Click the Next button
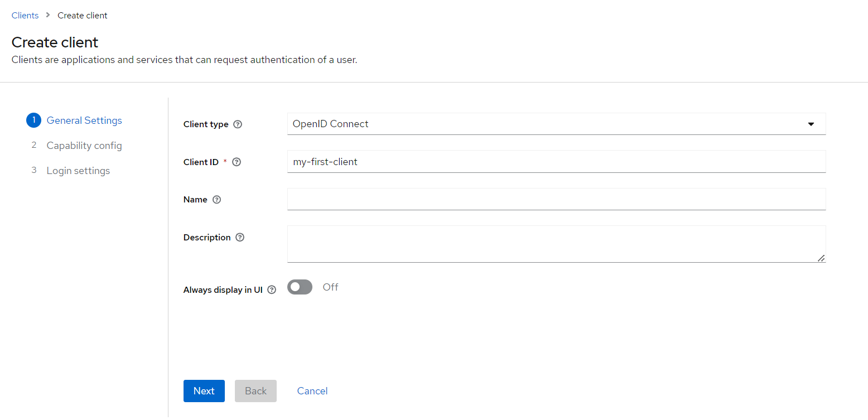868x420 pixels. 204,391
